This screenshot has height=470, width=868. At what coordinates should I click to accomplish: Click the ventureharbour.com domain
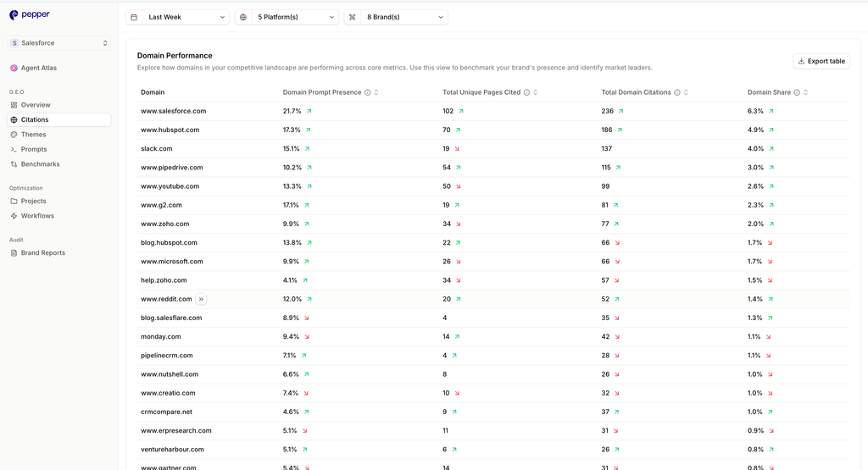pyautogui.click(x=172, y=450)
